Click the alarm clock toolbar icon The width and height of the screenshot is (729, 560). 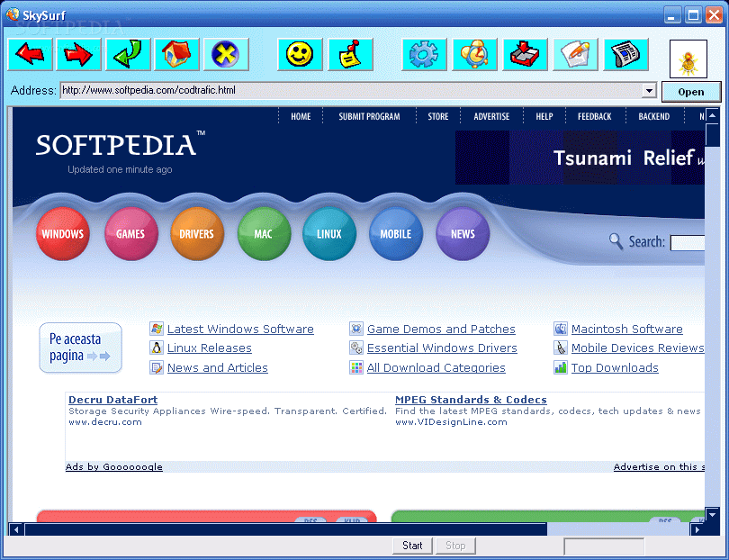pos(474,54)
